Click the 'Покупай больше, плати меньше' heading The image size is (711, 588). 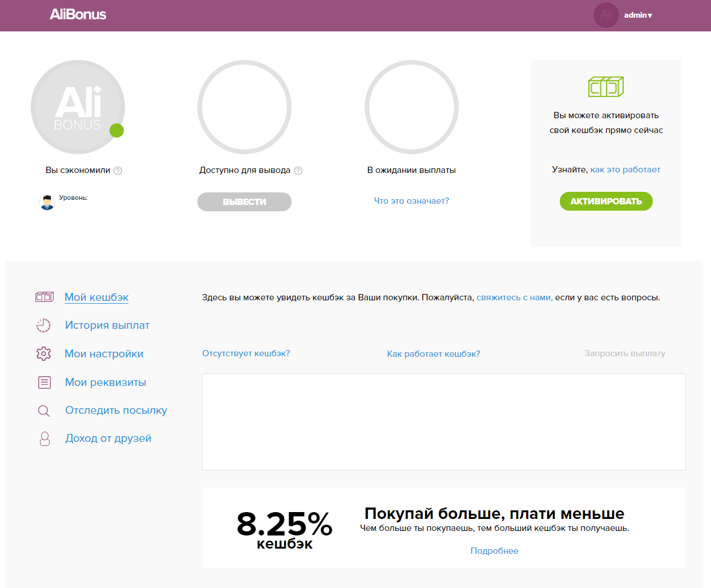tap(495, 513)
